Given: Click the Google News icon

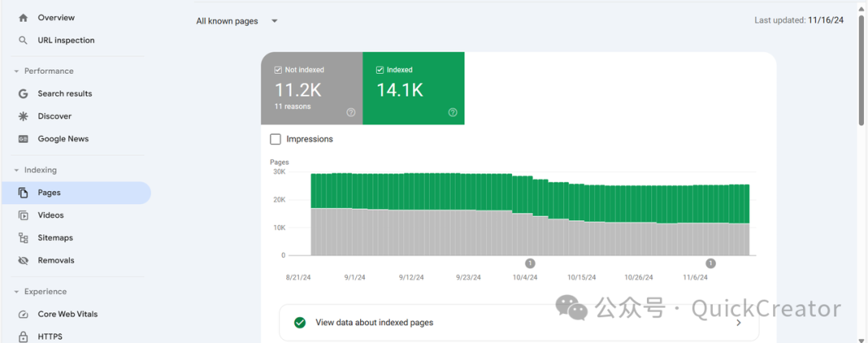Looking at the screenshot, I should click(23, 139).
